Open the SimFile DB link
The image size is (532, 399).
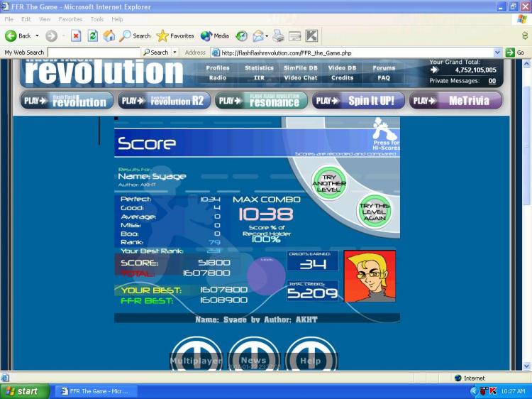301,68
